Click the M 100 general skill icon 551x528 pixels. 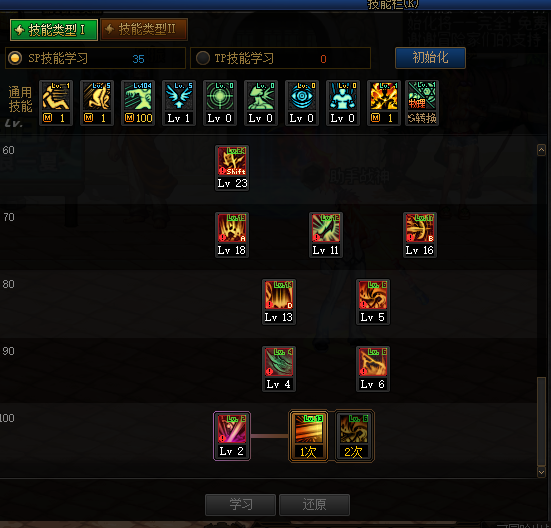[138, 103]
